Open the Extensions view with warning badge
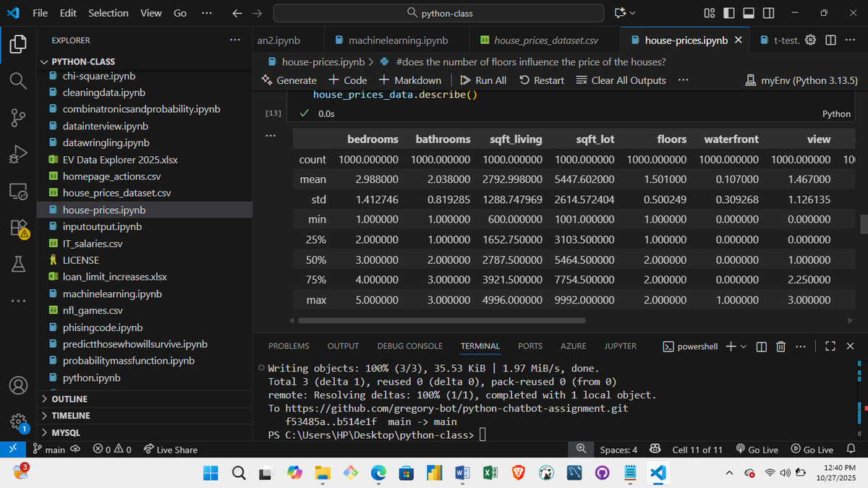 18,229
